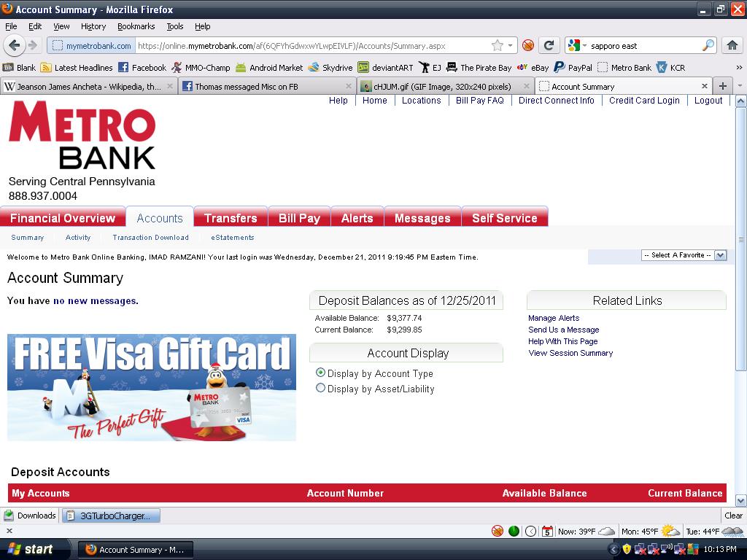This screenshot has height=560, width=747.
Task: Click the Activity sub-navigation link
Action: tap(77, 237)
